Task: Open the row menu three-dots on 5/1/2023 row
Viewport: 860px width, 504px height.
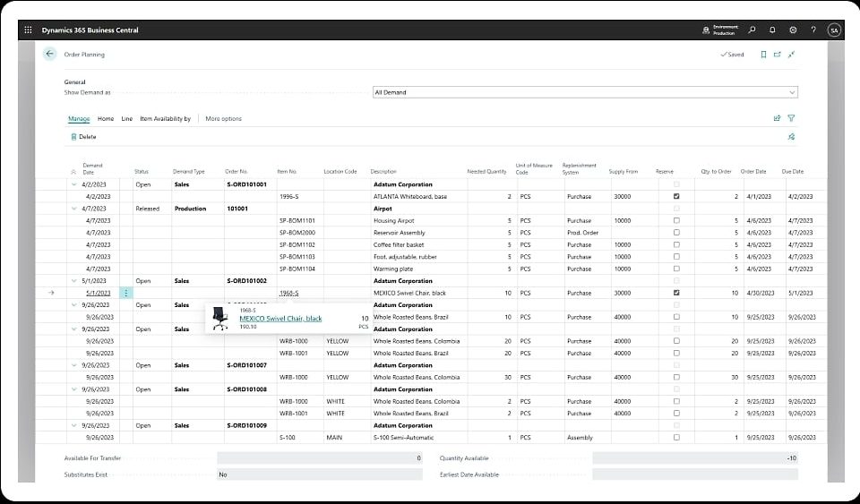Action: click(x=125, y=293)
